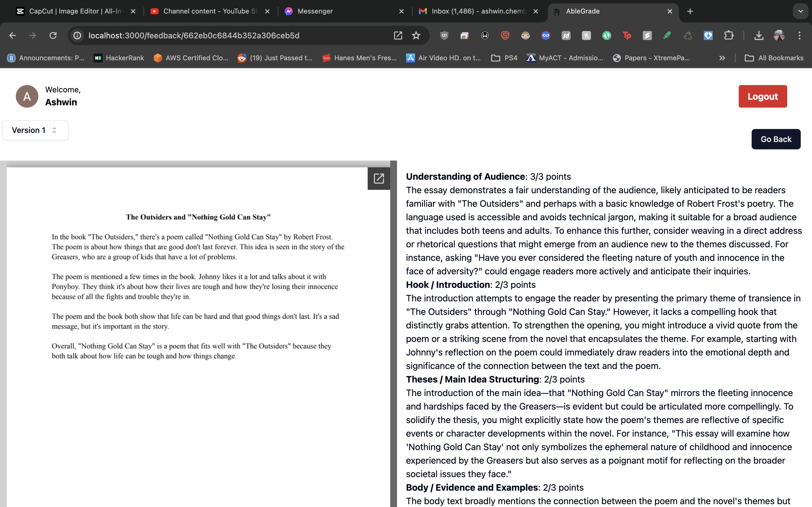Open the HackerRank bookmark
This screenshot has width=812, height=507.
[119, 58]
